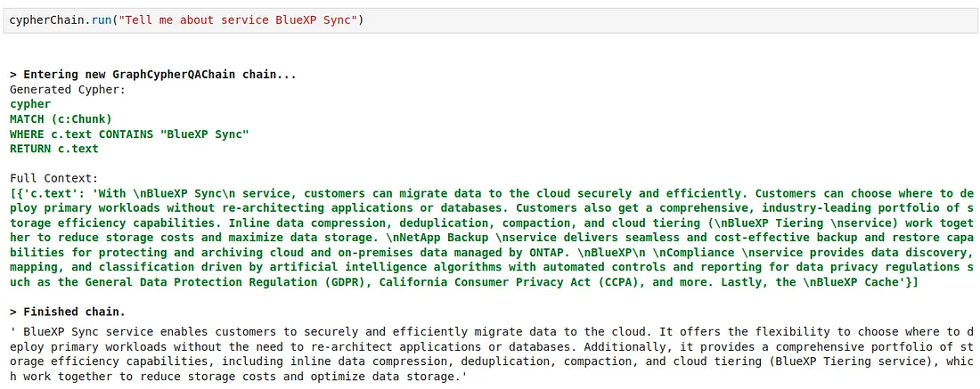The height and width of the screenshot is (389, 980).
Task: Click the WHERE c.text CONTAINS "BlueXP Sync" line
Action: (129, 134)
